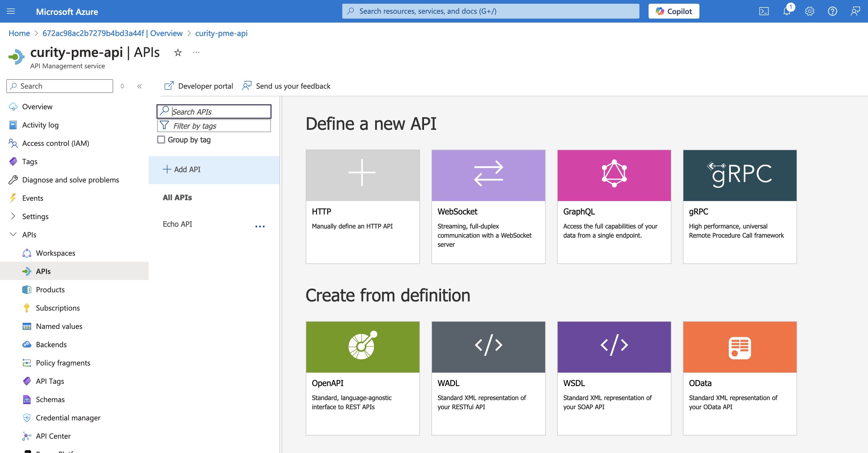Collapse the left navigation pane

[139, 86]
